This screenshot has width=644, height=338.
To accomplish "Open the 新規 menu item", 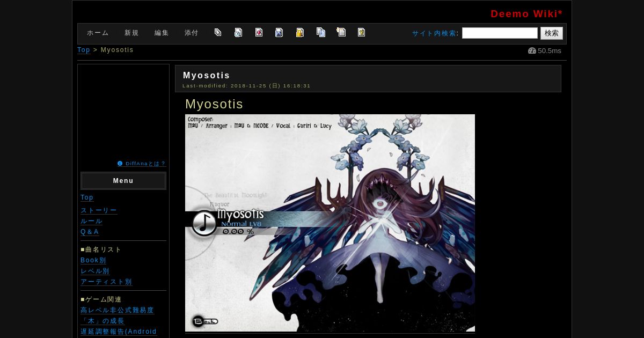I will click(x=131, y=33).
